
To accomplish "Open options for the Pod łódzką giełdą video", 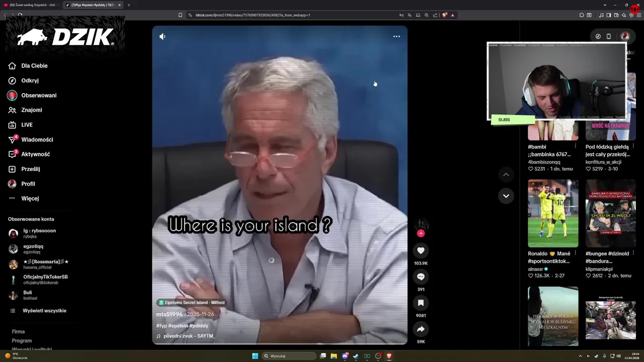I will (x=633, y=147).
